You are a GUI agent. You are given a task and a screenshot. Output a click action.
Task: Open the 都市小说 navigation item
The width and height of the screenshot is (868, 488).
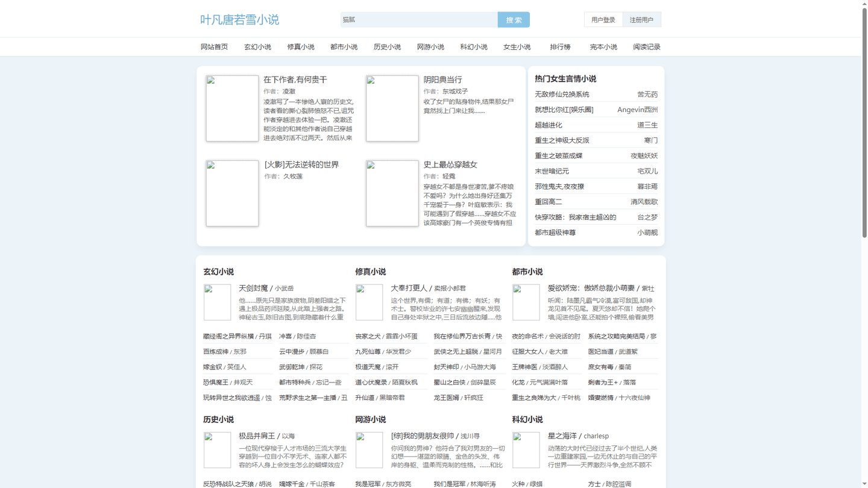(344, 47)
